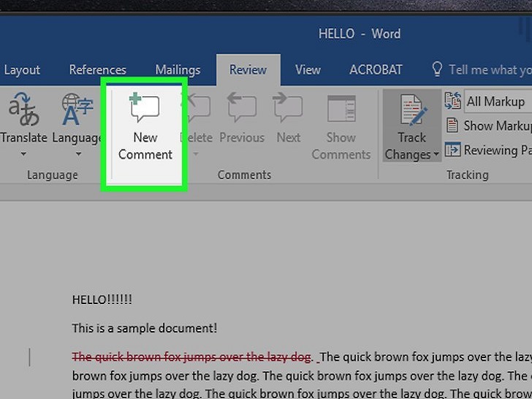Expand the Track Changes dropdown arrow
The image size is (532, 399).
[x=436, y=154]
